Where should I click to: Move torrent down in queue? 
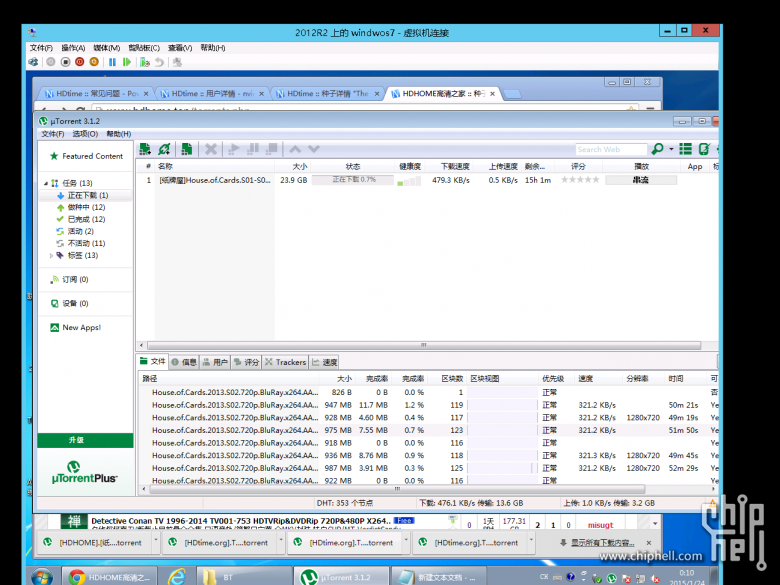[x=314, y=149]
